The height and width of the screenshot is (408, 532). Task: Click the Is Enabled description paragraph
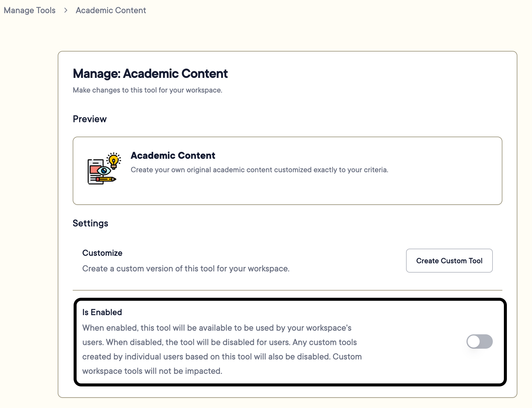coord(222,349)
